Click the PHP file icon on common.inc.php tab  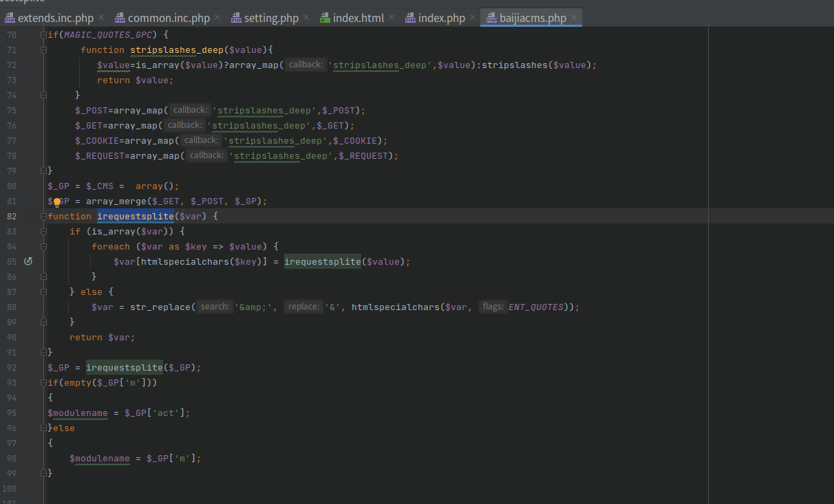click(120, 19)
